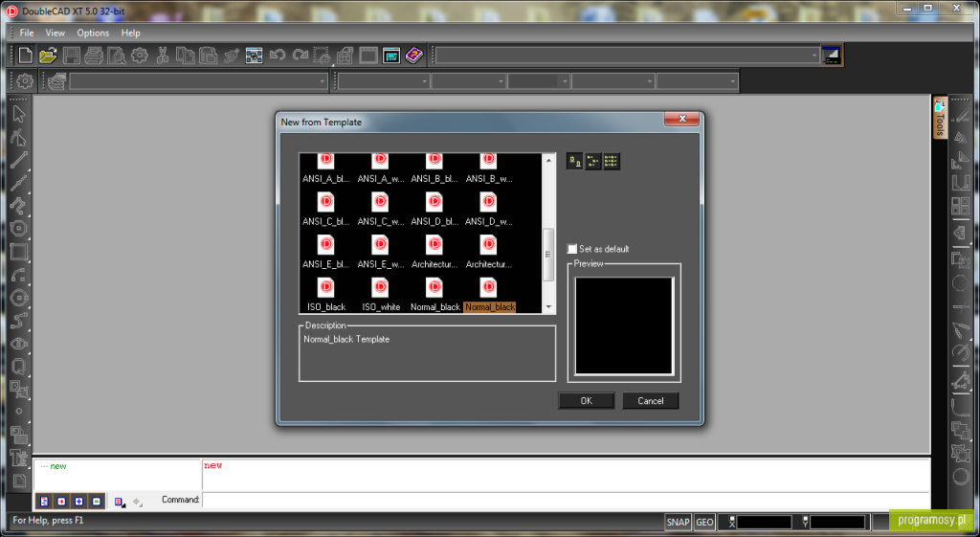Open the command-line options flyout icon
980x537 pixels.
coord(120,502)
